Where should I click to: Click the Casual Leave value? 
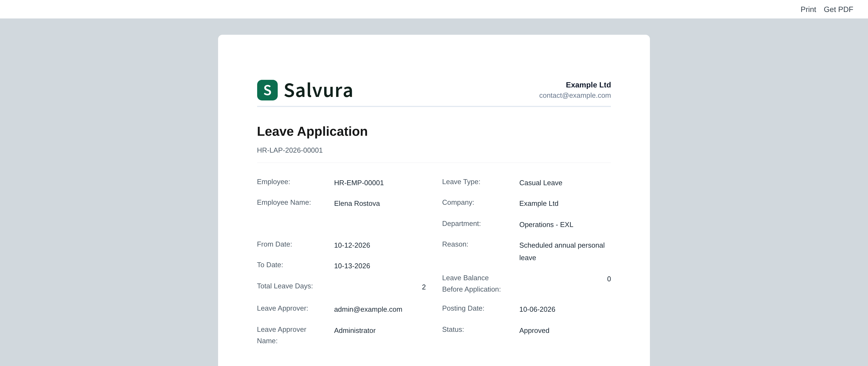(541, 183)
